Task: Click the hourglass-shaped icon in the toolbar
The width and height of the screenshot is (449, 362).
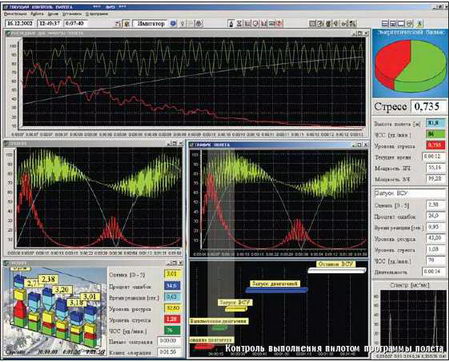Action: point(239,23)
